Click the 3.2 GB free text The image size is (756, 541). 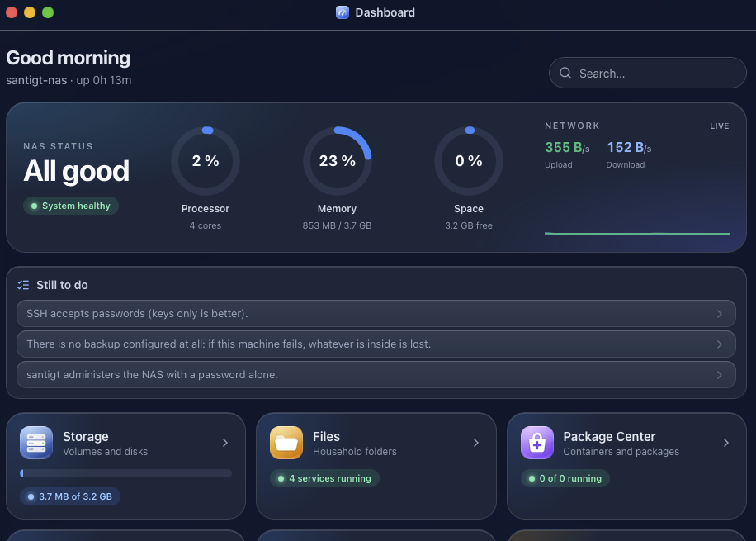click(469, 225)
